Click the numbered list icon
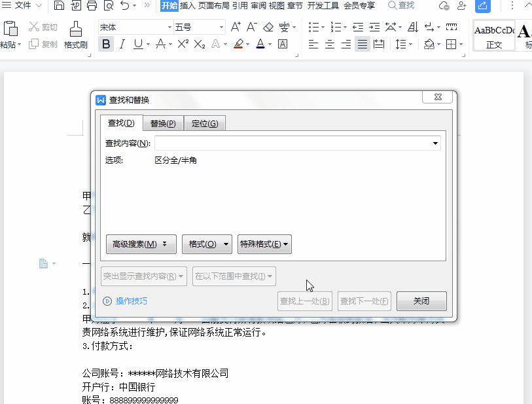532x404 pixels. tap(336, 27)
